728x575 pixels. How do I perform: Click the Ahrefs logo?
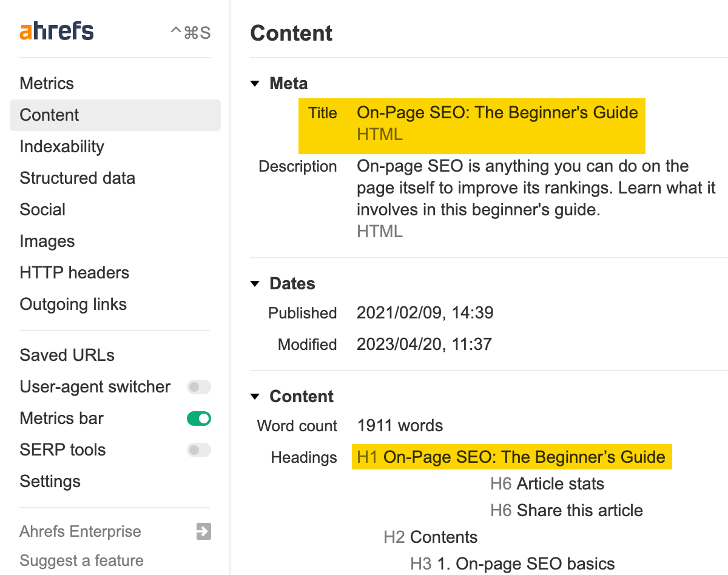click(56, 32)
